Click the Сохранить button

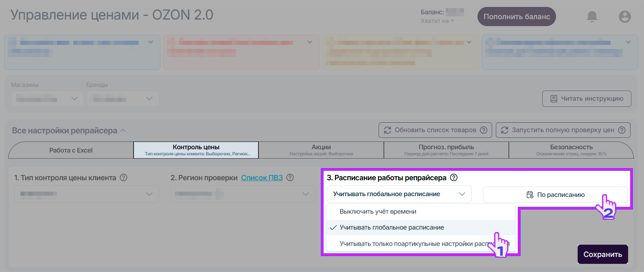click(602, 254)
